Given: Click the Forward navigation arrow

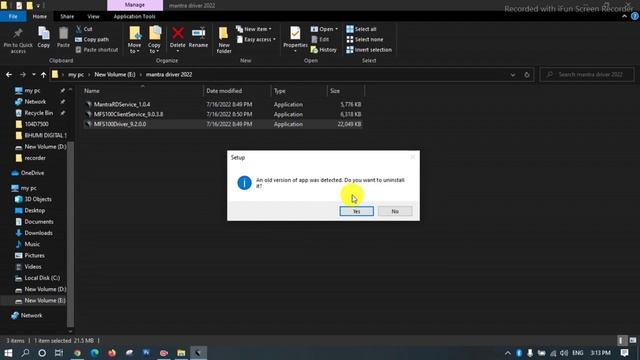Looking at the screenshot, I should (x=23, y=75).
